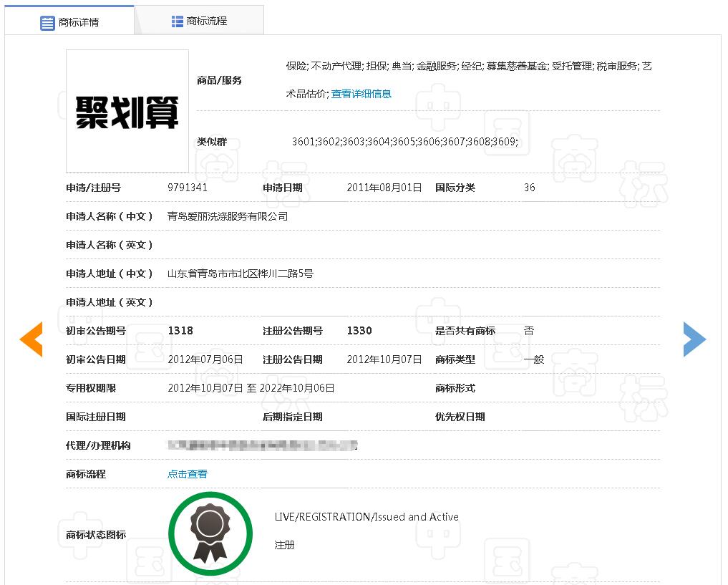
Task: Click the 商标形式 label
Action: coord(455,388)
